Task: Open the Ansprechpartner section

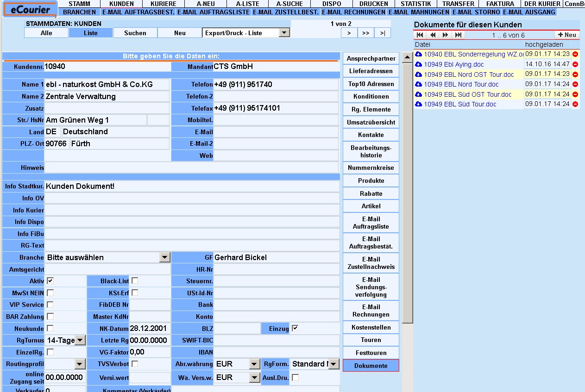Action: (371, 58)
